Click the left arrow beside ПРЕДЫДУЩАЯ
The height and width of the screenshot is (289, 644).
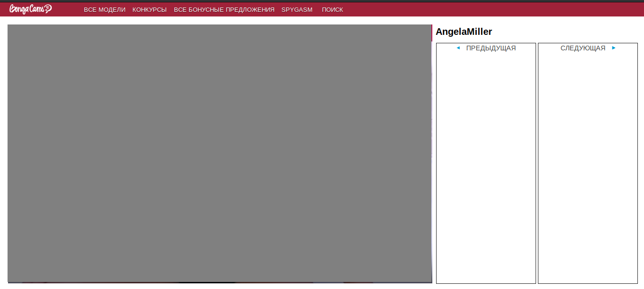point(458,48)
